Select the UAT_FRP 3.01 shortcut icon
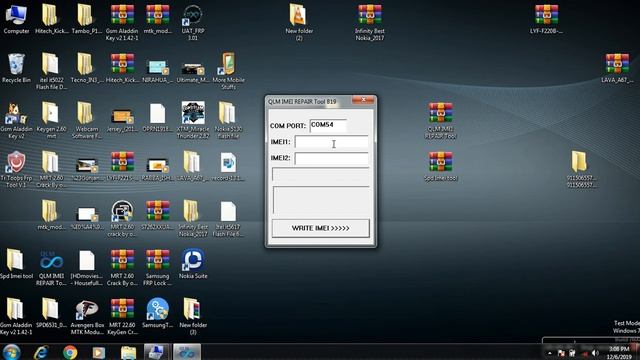640x360 pixels. tap(193, 22)
